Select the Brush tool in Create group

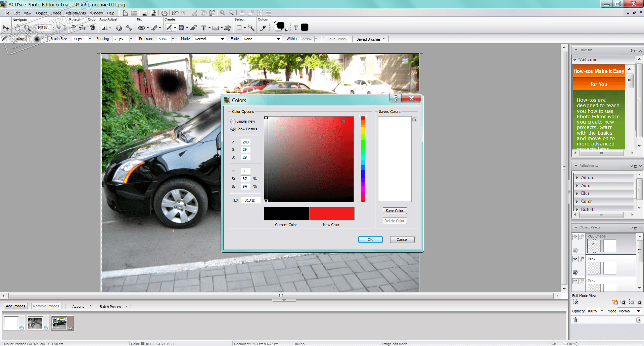[x=169, y=28]
